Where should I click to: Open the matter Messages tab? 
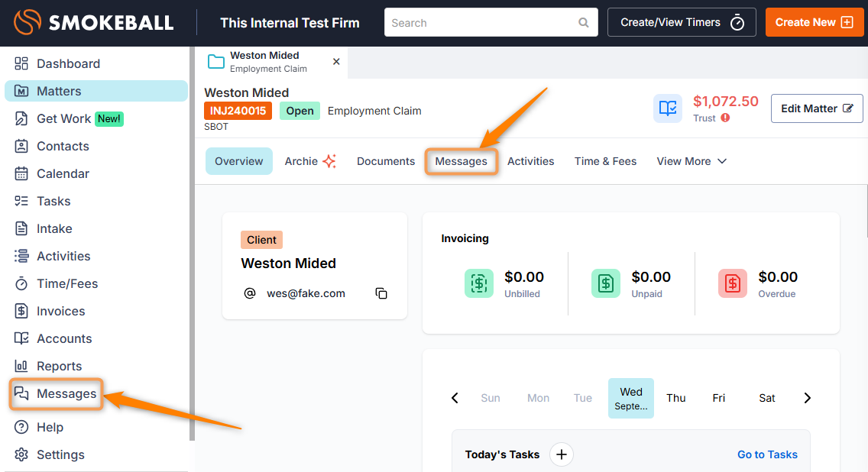461,161
